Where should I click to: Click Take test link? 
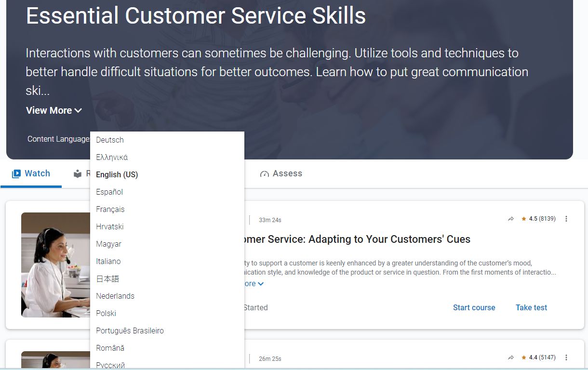[531, 307]
